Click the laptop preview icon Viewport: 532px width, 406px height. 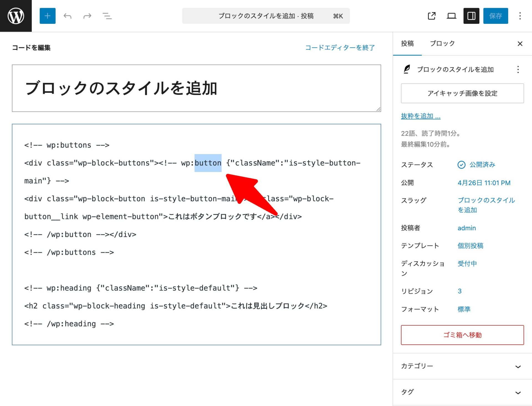(x=451, y=16)
